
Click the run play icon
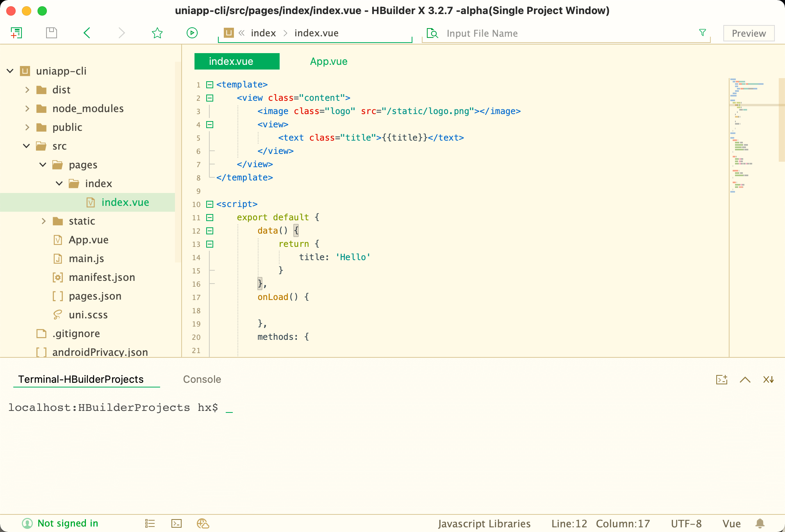pyautogui.click(x=192, y=33)
